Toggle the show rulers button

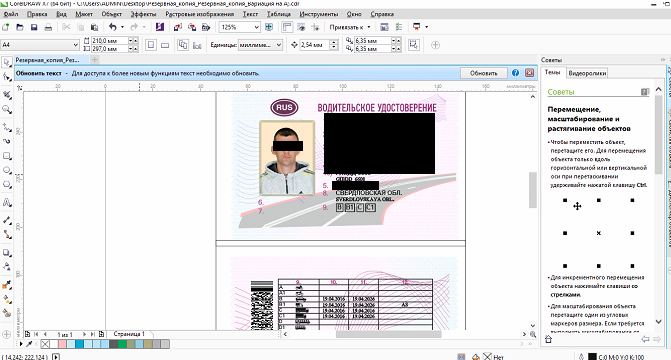287,27
